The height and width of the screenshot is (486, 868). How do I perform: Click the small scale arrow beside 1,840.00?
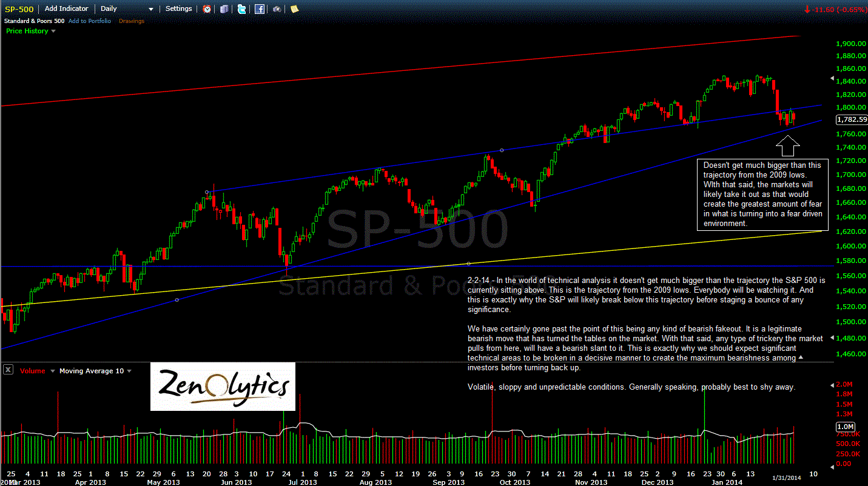pos(832,79)
